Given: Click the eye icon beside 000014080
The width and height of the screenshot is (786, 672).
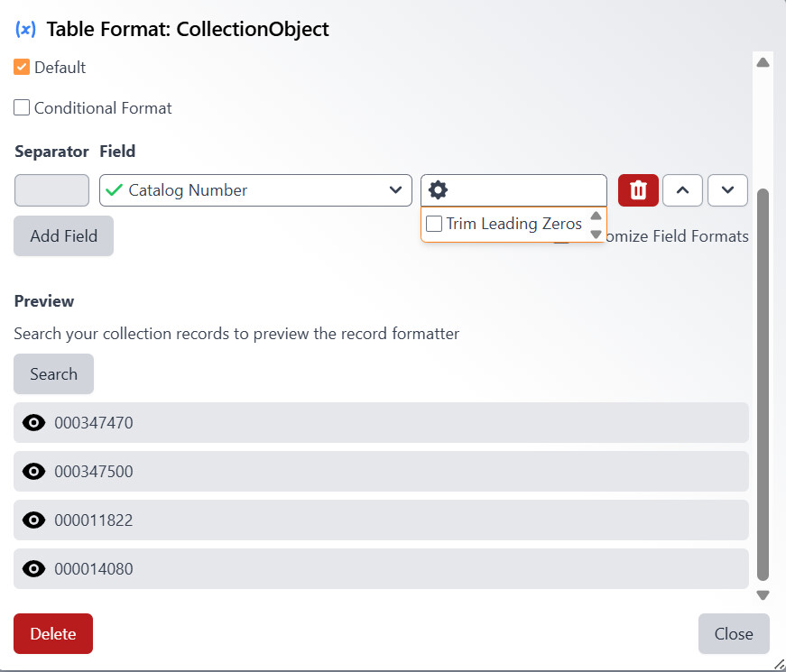Looking at the screenshot, I should [33, 568].
